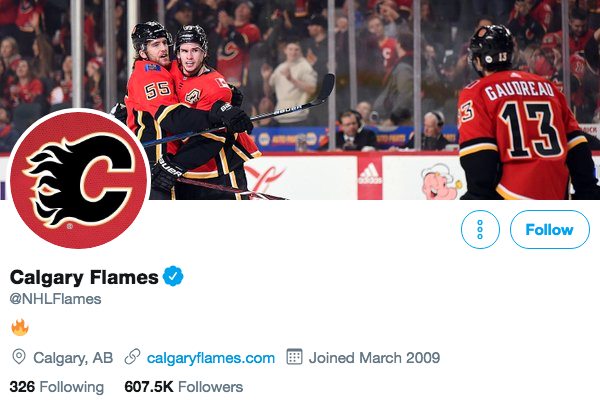Click the Calgary Flames display name
This screenshot has width=600, height=408.
pyautogui.click(x=84, y=277)
